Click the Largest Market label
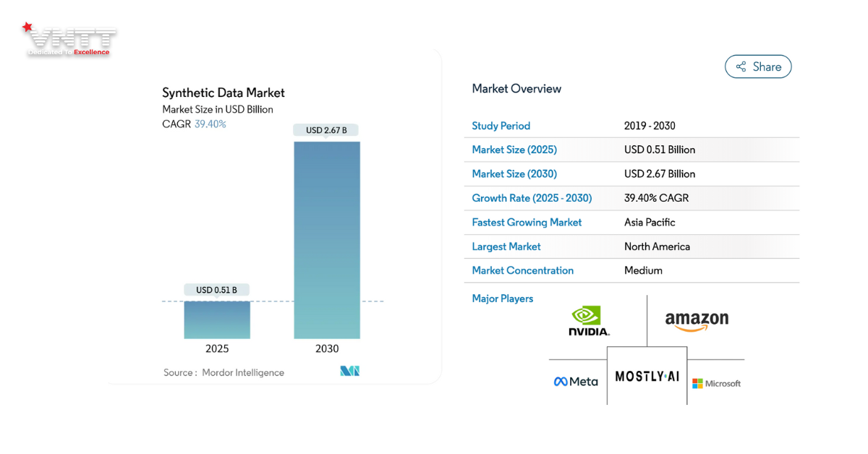This screenshot has width=868, height=454. point(506,247)
